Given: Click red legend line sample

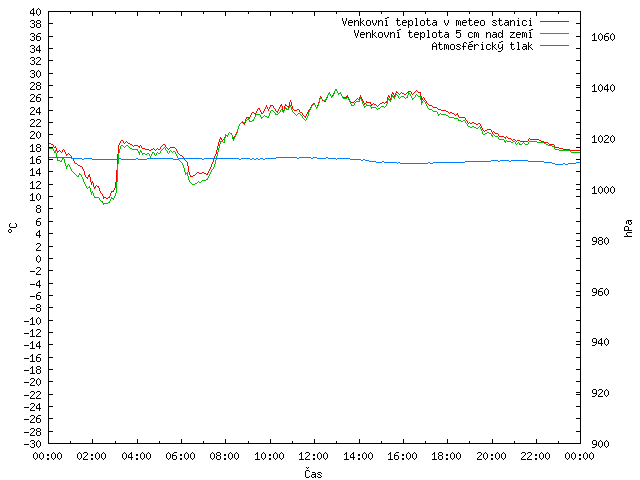Looking at the screenshot, I should pyautogui.click(x=554, y=21).
